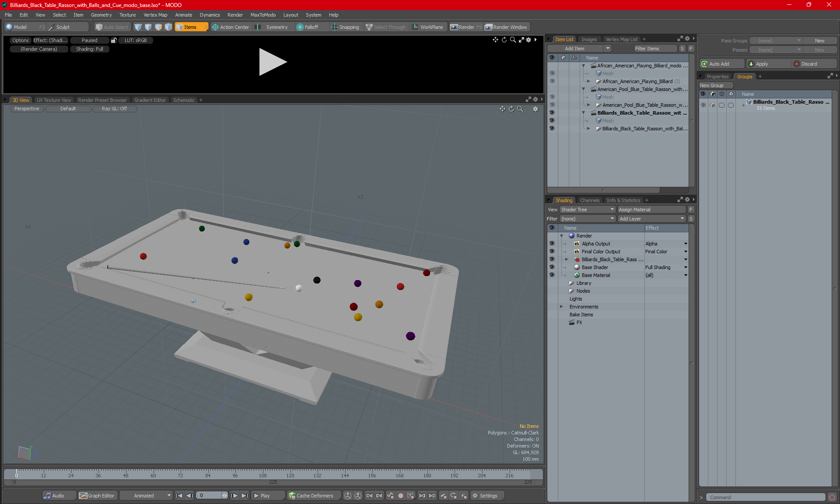The width and height of the screenshot is (840, 504).
Task: Open 3D viewport gear settings
Action: pyautogui.click(x=535, y=109)
